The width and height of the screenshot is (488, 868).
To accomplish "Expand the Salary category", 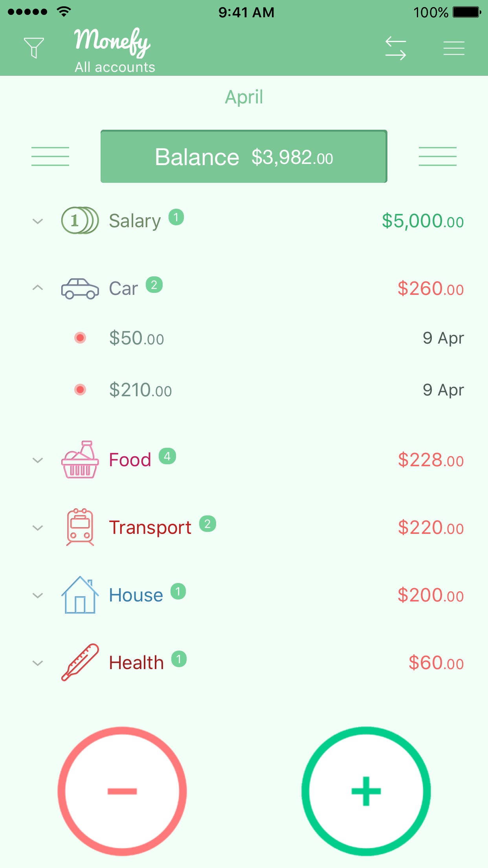I will (38, 221).
